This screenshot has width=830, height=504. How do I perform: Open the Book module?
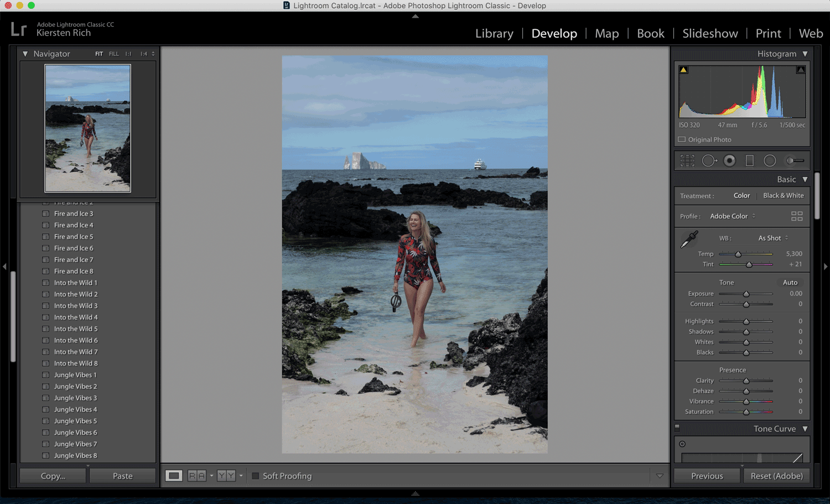[651, 33]
